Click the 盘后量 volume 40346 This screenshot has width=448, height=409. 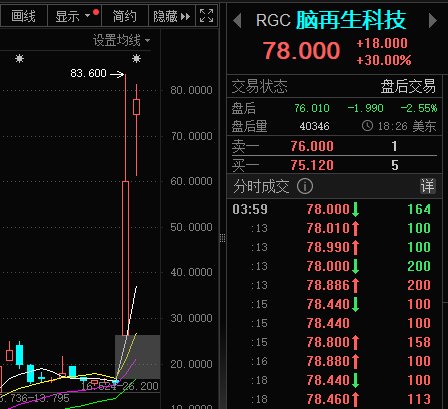pyautogui.click(x=314, y=126)
